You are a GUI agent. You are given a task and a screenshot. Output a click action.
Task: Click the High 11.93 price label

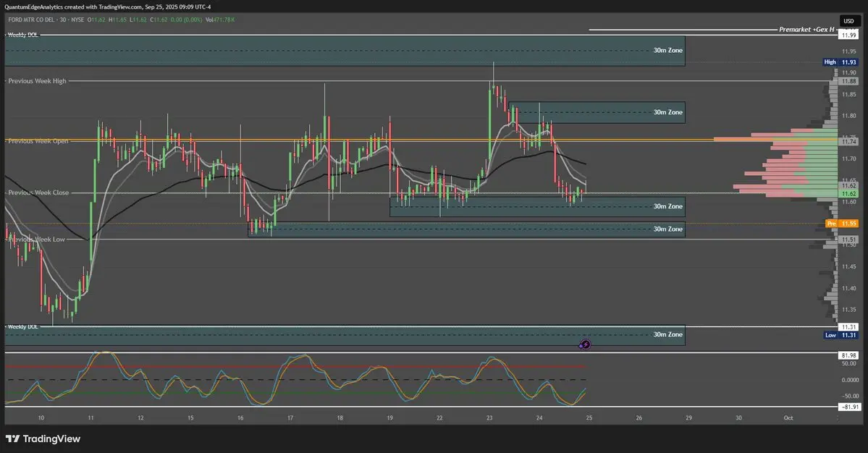point(840,62)
